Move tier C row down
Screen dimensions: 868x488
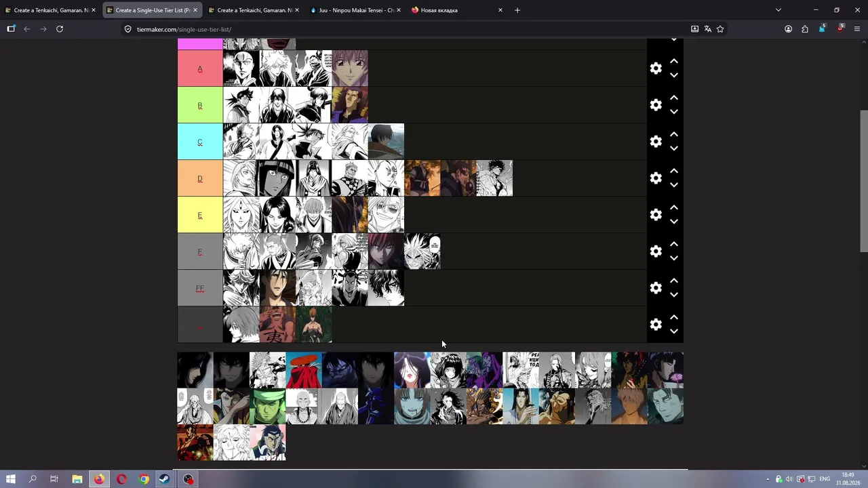click(674, 148)
